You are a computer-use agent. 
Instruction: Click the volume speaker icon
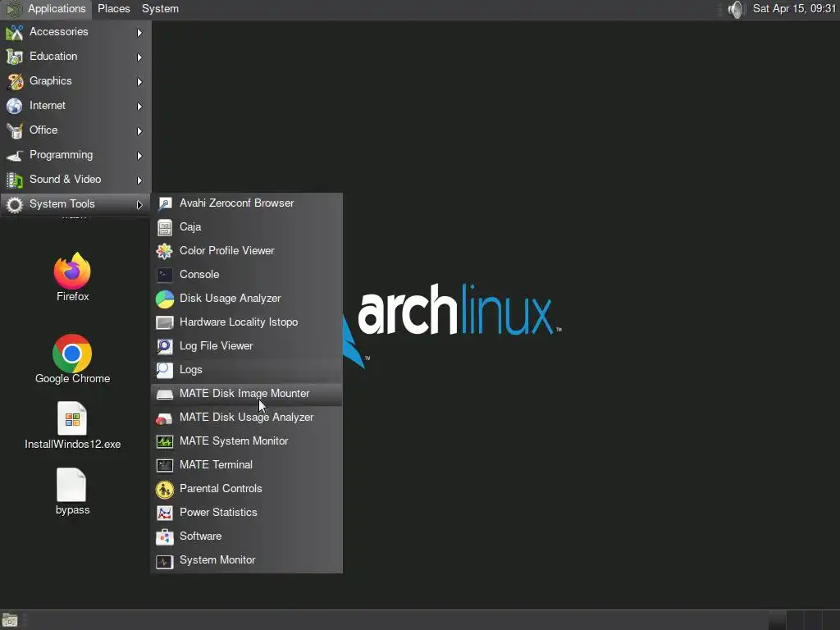pyautogui.click(x=737, y=9)
